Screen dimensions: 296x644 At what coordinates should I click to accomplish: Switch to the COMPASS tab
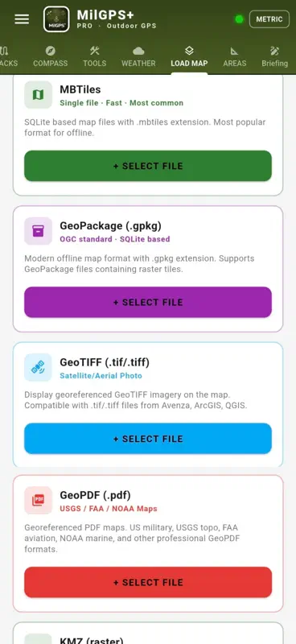tap(51, 56)
